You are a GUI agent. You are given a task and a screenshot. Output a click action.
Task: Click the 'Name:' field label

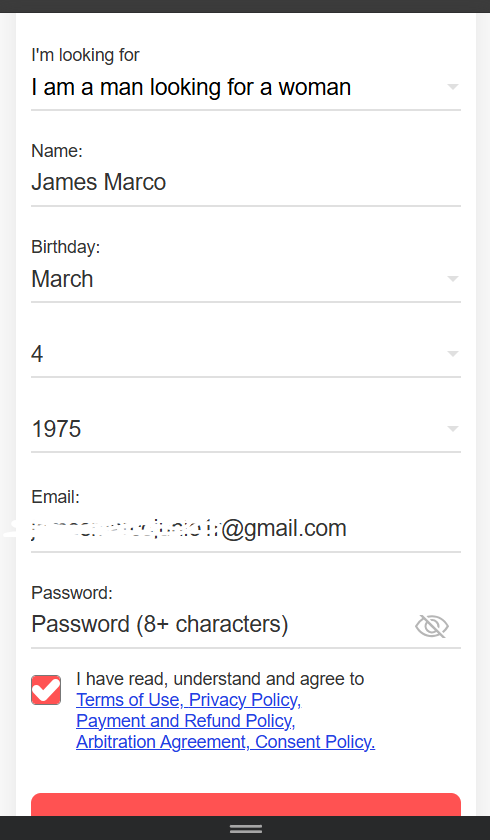pyautogui.click(x=57, y=151)
